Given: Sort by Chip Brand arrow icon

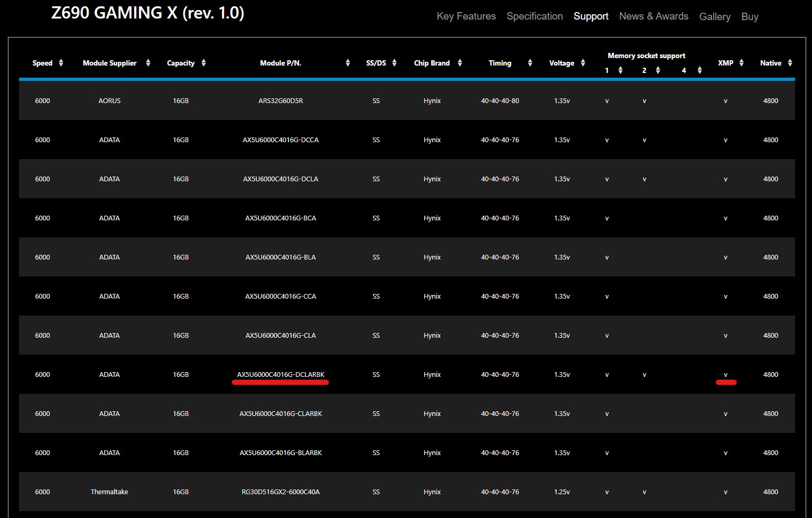Looking at the screenshot, I should (460, 63).
